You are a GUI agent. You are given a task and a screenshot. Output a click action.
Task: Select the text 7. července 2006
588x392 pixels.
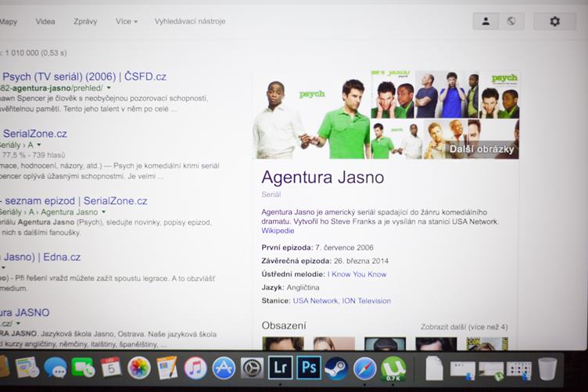pyautogui.click(x=344, y=247)
